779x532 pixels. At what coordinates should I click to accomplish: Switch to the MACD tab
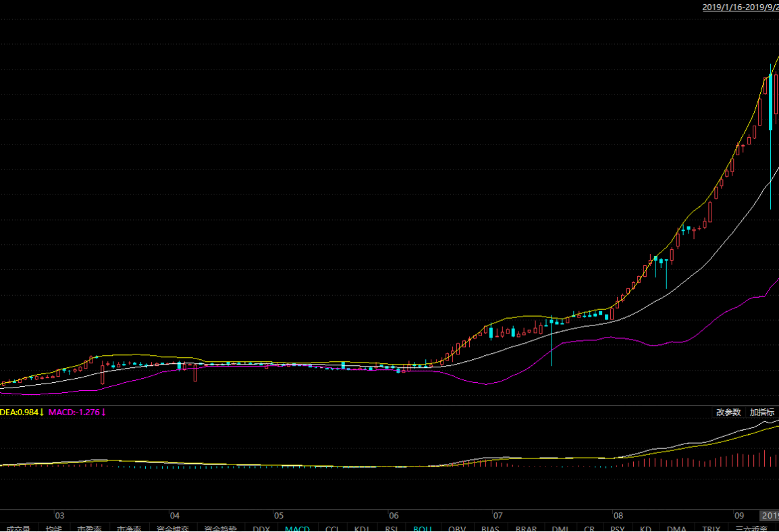point(297,529)
